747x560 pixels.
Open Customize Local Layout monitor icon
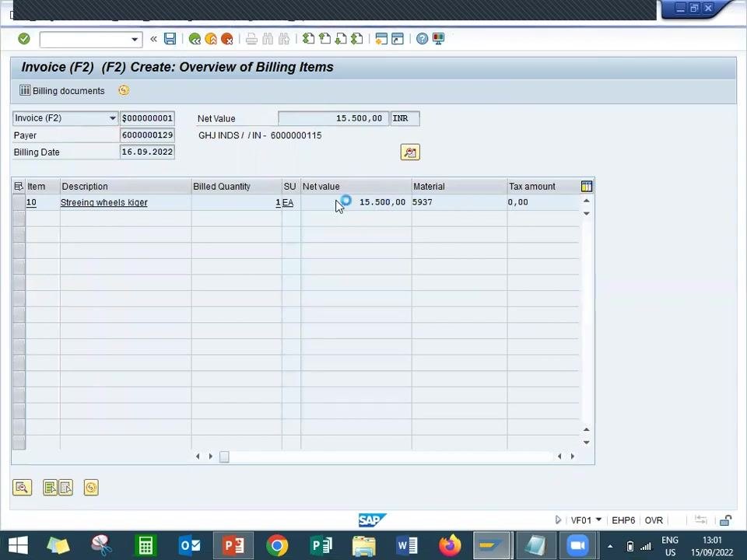pyautogui.click(x=438, y=39)
